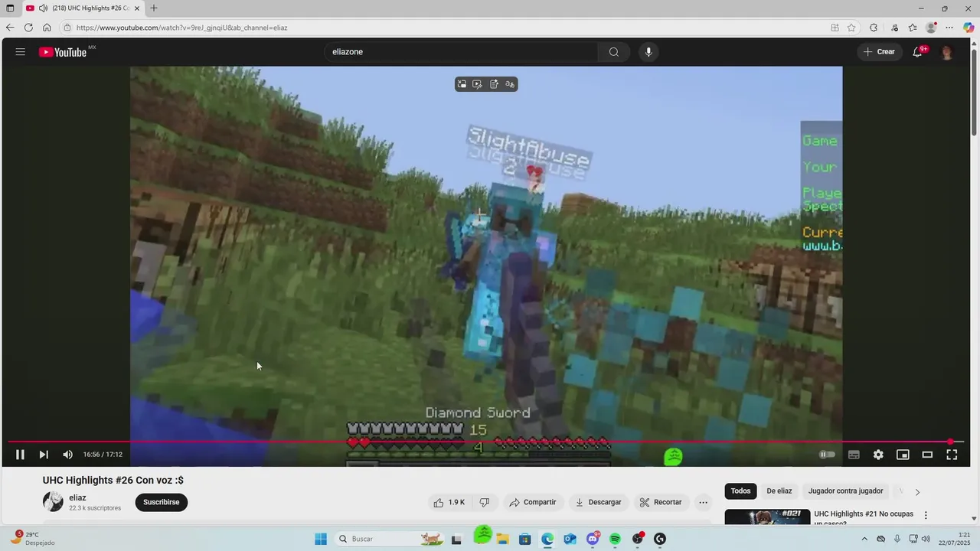Close the UHC Highlights #26 tab
The width and height of the screenshot is (980, 551).
137,8
